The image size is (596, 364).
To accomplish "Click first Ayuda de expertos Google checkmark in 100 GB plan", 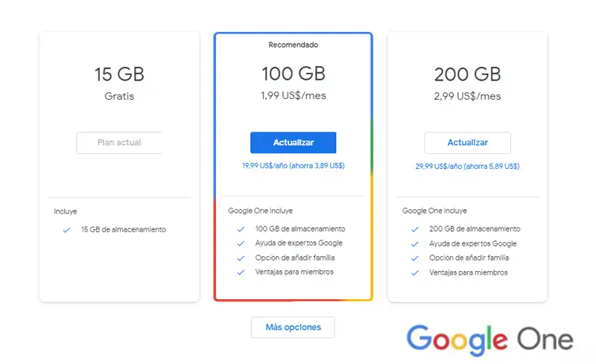I will 241,243.
